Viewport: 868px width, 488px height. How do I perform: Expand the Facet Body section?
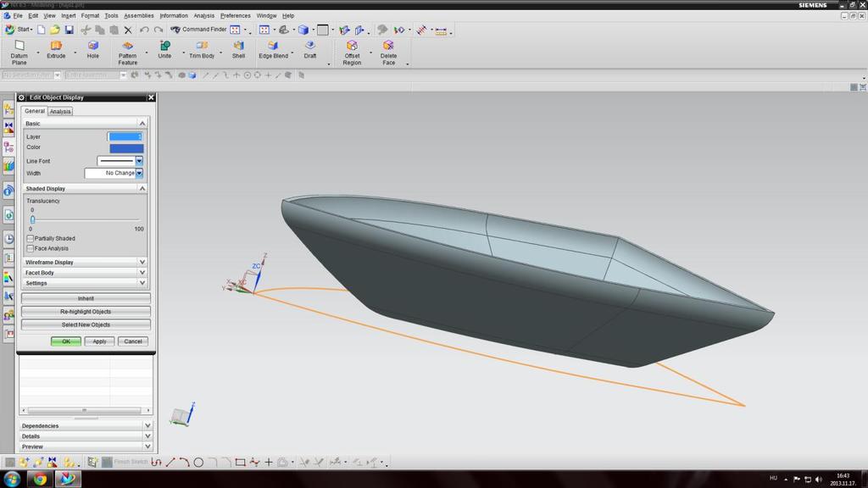coord(142,273)
